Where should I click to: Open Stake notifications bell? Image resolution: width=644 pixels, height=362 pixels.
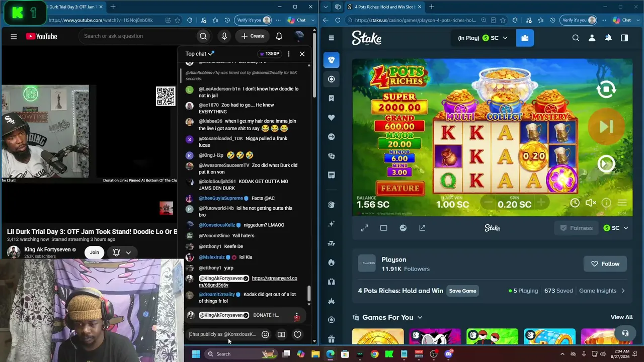(608, 38)
